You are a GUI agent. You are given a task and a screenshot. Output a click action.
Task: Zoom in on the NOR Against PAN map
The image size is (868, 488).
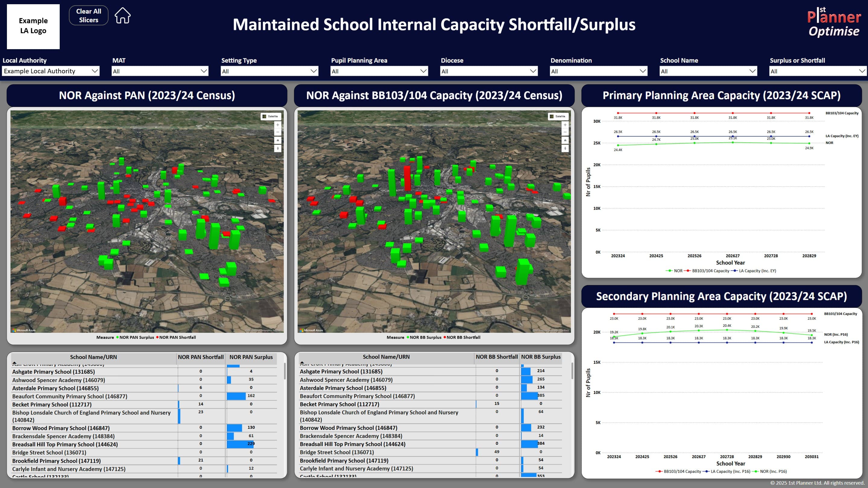click(x=278, y=125)
